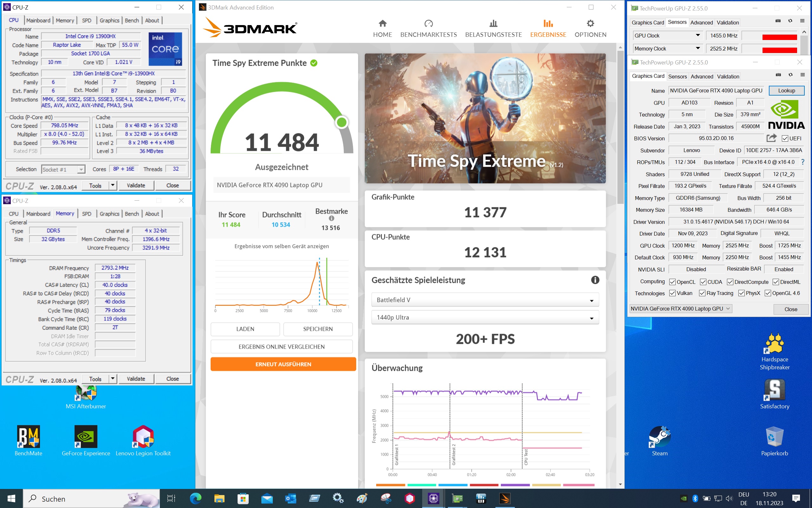Switch to Advanced tab in front GPU-Z
Image resolution: width=812 pixels, height=508 pixels.
pos(702,76)
